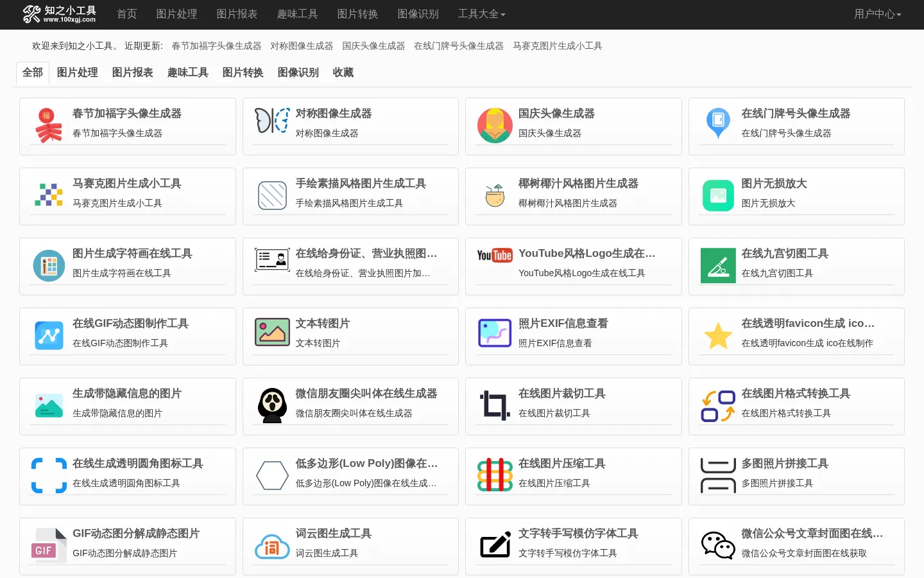Open 图片报表 in the top navigation bar
The image size is (924, 578).
pos(237,14)
